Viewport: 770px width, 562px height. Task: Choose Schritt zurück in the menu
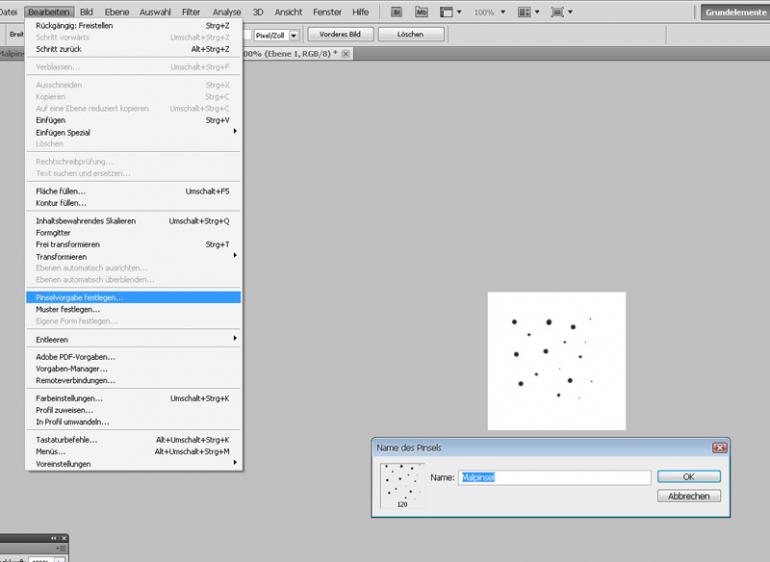click(133, 49)
